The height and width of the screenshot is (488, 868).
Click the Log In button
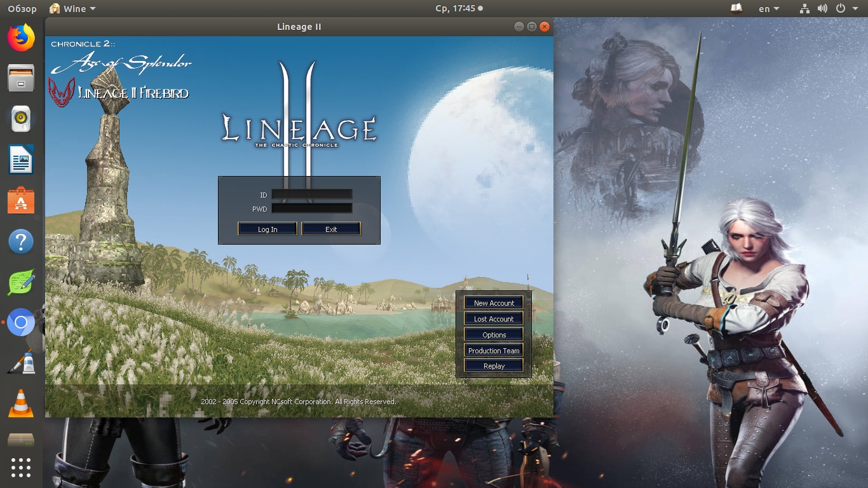pyautogui.click(x=268, y=229)
